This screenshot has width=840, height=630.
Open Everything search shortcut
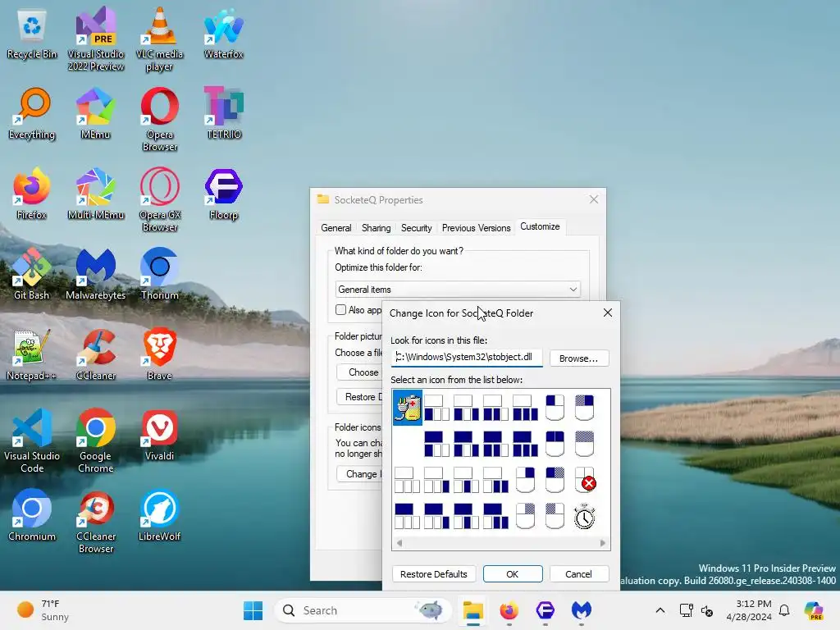(x=32, y=113)
